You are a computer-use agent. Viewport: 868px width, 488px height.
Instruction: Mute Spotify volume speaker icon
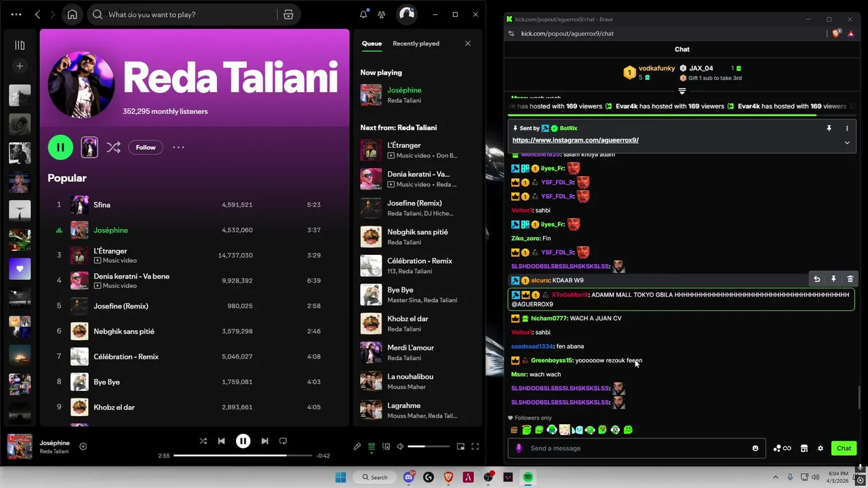(400, 447)
